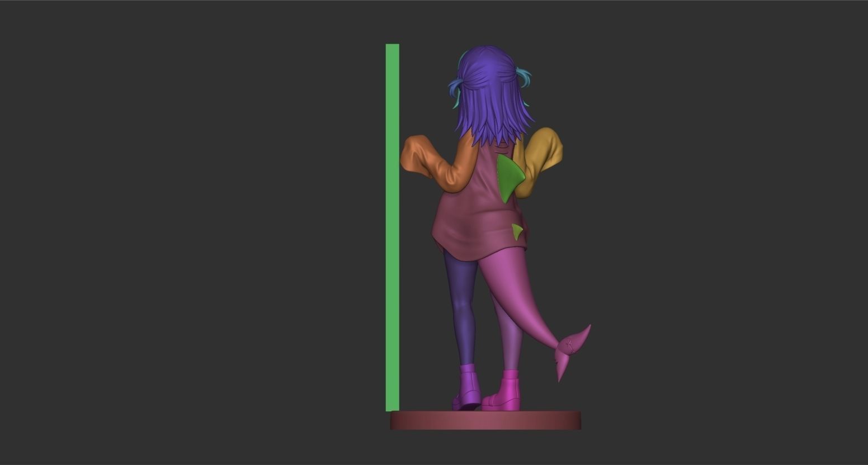Select the pink shark tail fin tip

pyautogui.click(x=572, y=350)
